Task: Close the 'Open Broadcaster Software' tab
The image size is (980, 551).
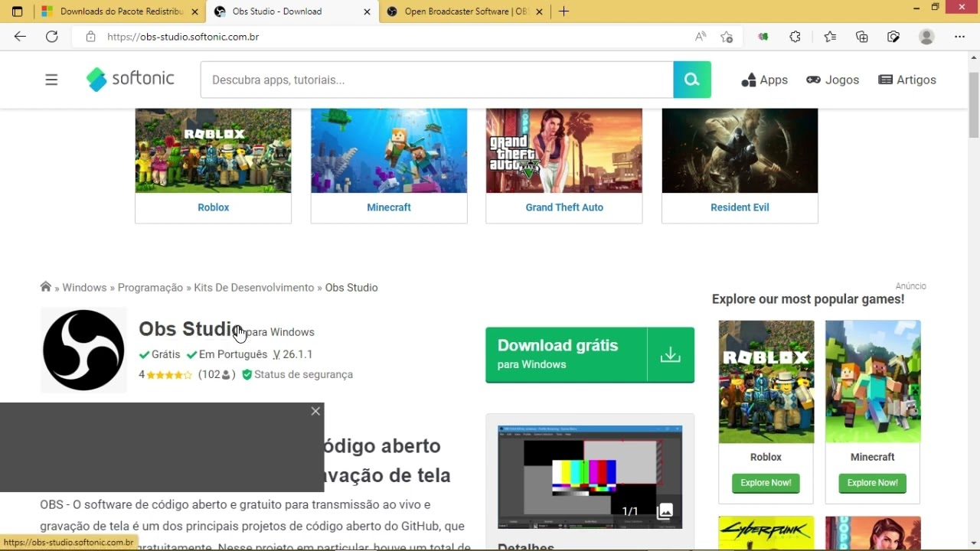Action: coord(540,11)
